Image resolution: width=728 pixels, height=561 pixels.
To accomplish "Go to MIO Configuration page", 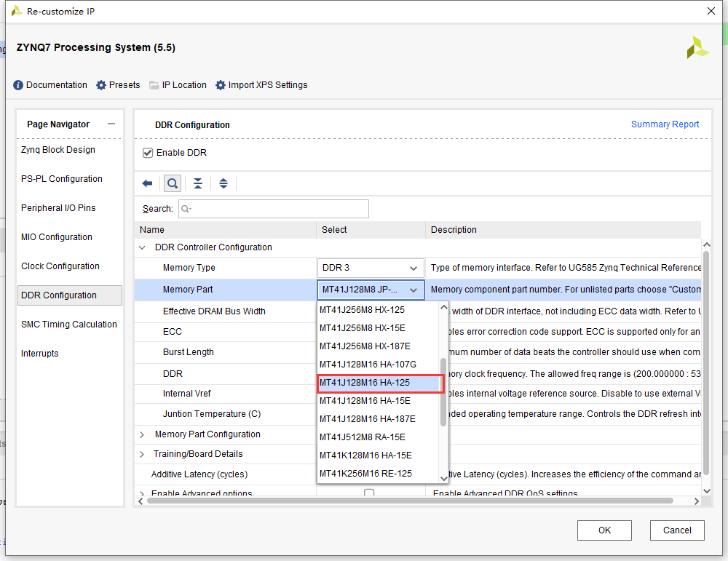I will click(x=57, y=237).
